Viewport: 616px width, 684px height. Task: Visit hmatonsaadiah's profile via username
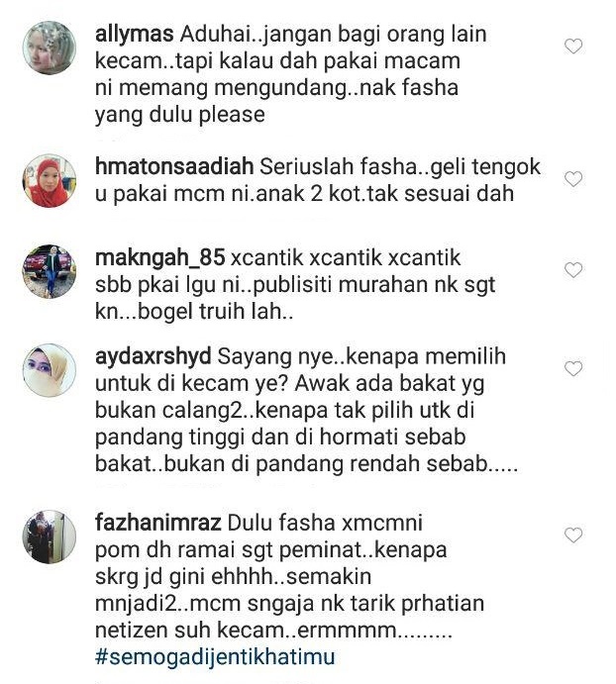(174, 167)
